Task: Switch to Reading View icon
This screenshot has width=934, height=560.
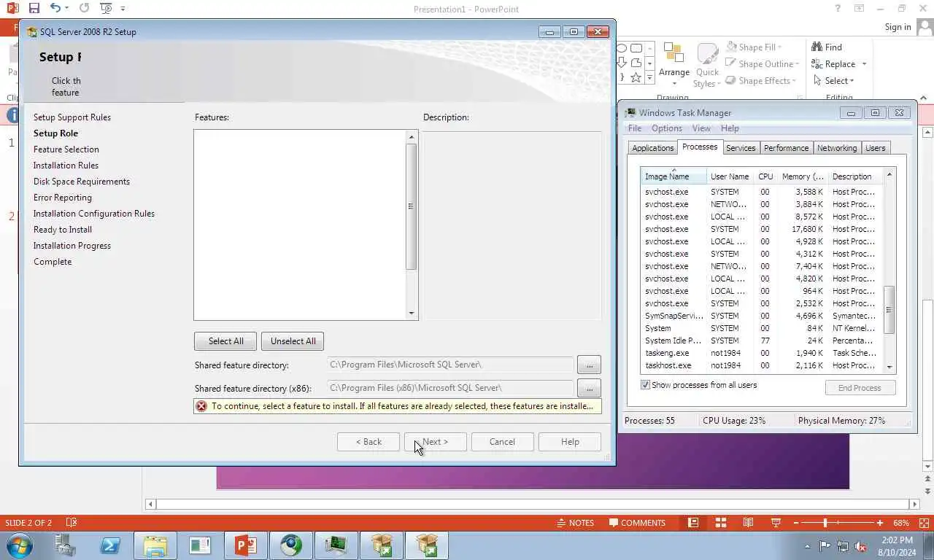Action: pos(748,523)
